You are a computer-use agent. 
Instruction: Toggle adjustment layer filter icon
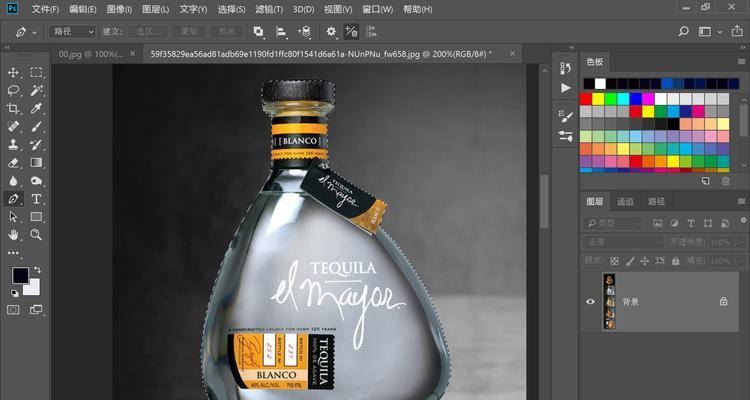(x=674, y=223)
